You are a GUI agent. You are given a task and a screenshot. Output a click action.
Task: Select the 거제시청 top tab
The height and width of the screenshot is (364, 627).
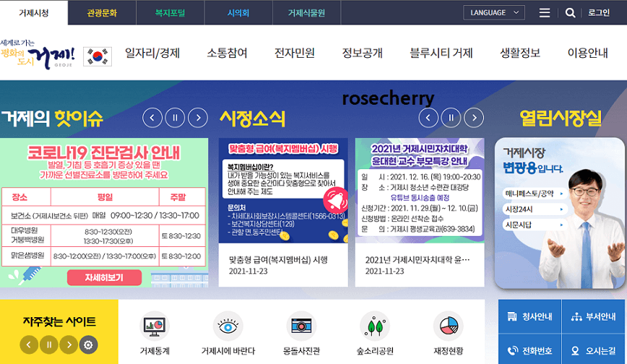click(x=34, y=13)
